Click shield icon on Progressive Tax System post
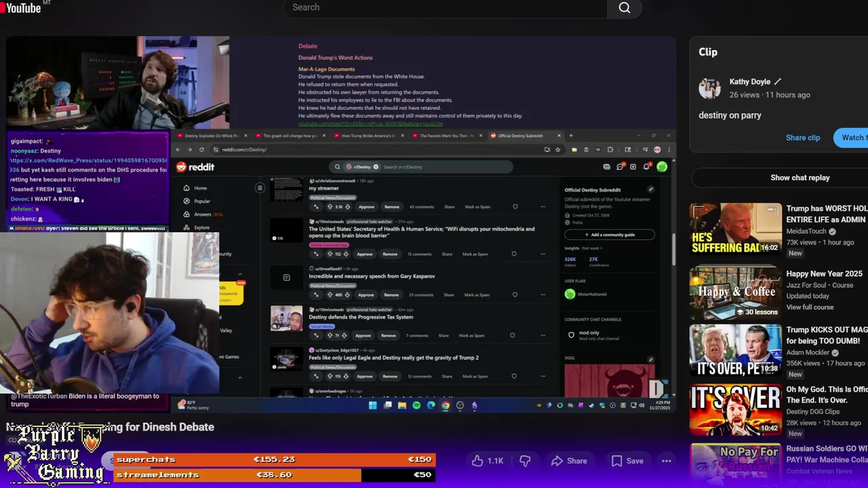Viewport: 868px width, 488px height. pyautogui.click(x=512, y=335)
